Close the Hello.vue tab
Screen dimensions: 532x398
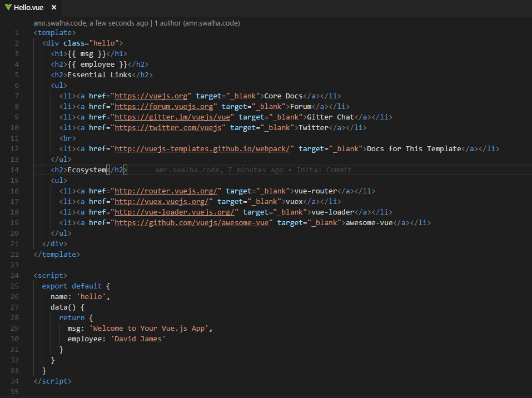point(53,7)
